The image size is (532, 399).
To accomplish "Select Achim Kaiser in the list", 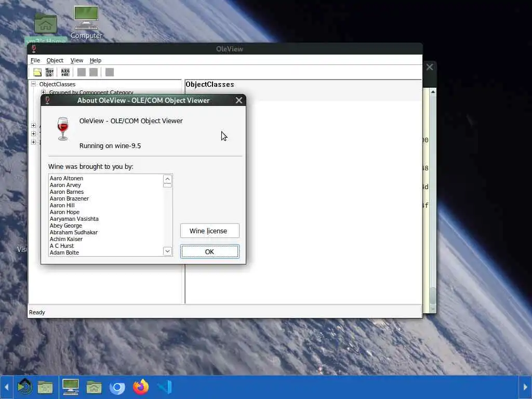I will pos(66,239).
